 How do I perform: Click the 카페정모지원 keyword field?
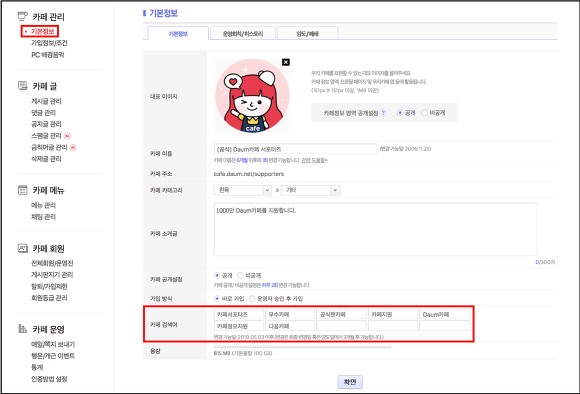pos(239,326)
